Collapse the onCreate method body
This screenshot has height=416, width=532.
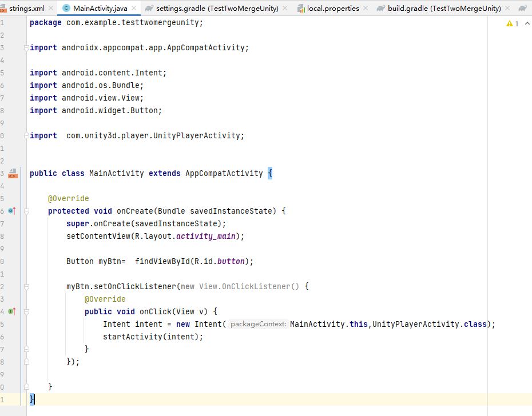pos(26,211)
